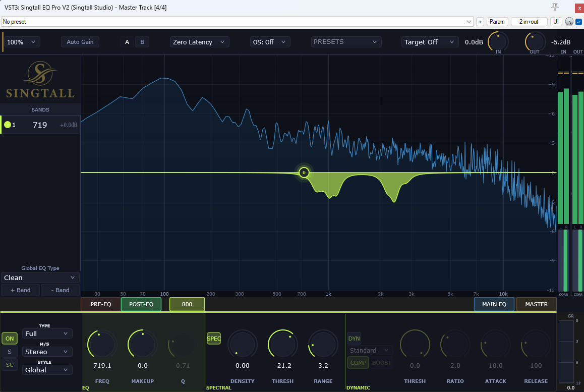
Task: Click the Param button
Action: 497,22
